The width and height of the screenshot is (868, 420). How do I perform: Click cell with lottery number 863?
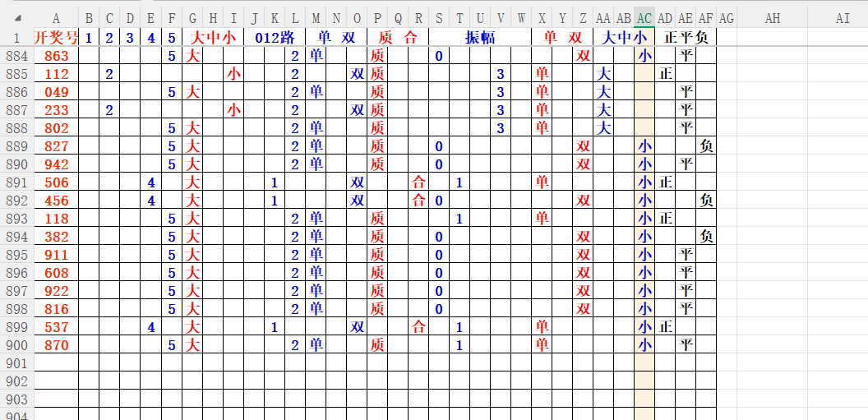56,55
